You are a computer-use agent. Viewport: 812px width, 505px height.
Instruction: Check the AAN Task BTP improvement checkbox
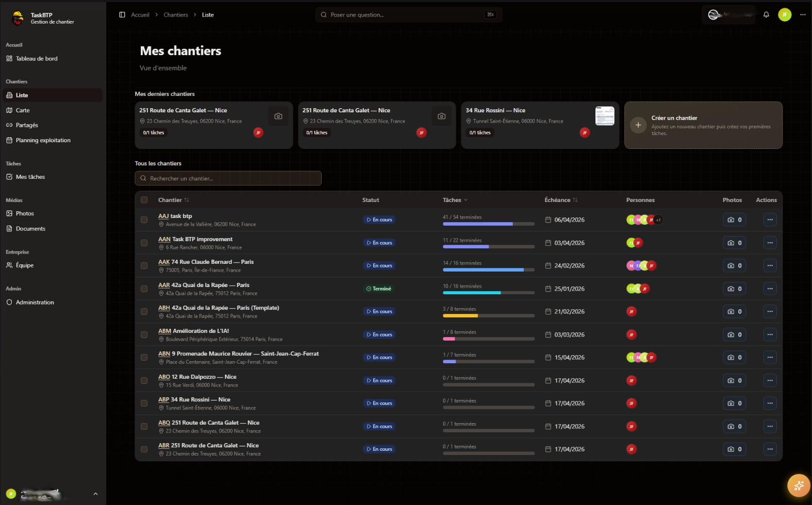[144, 243]
